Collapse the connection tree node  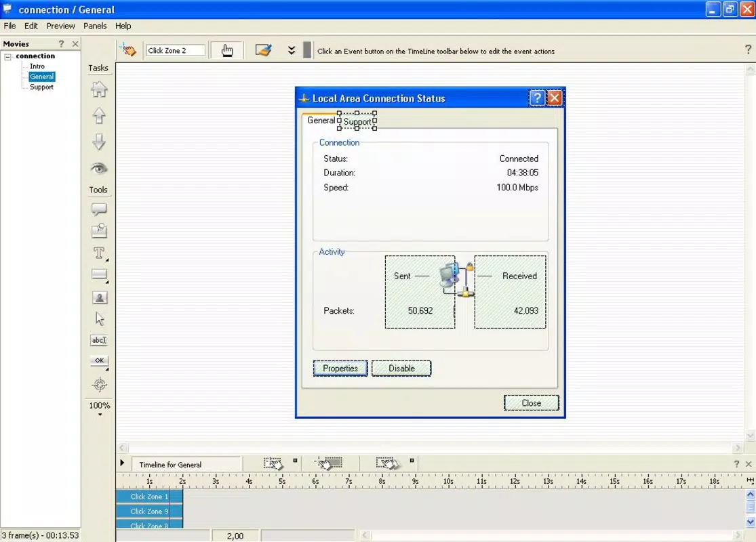(x=7, y=56)
